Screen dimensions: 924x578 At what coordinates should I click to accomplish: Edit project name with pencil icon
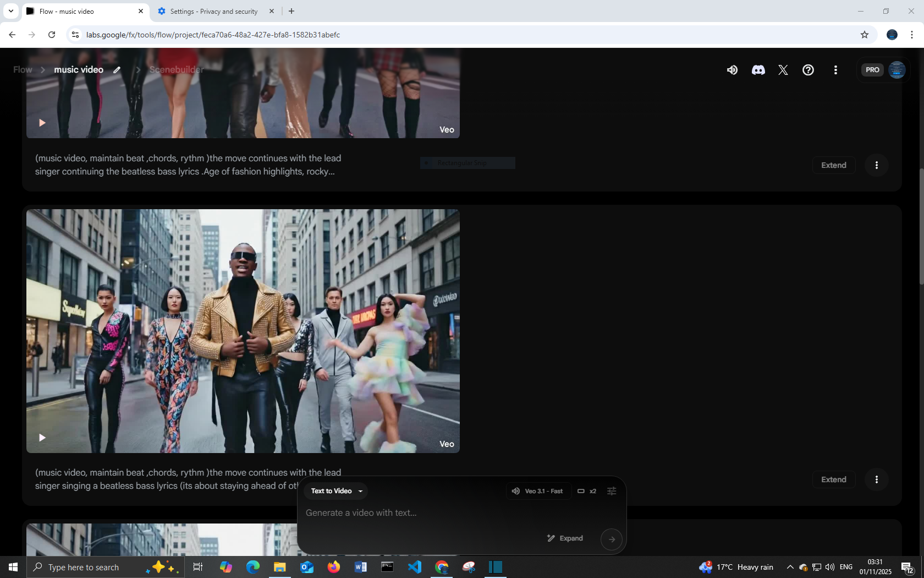pyautogui.click(x=117, y=70)
